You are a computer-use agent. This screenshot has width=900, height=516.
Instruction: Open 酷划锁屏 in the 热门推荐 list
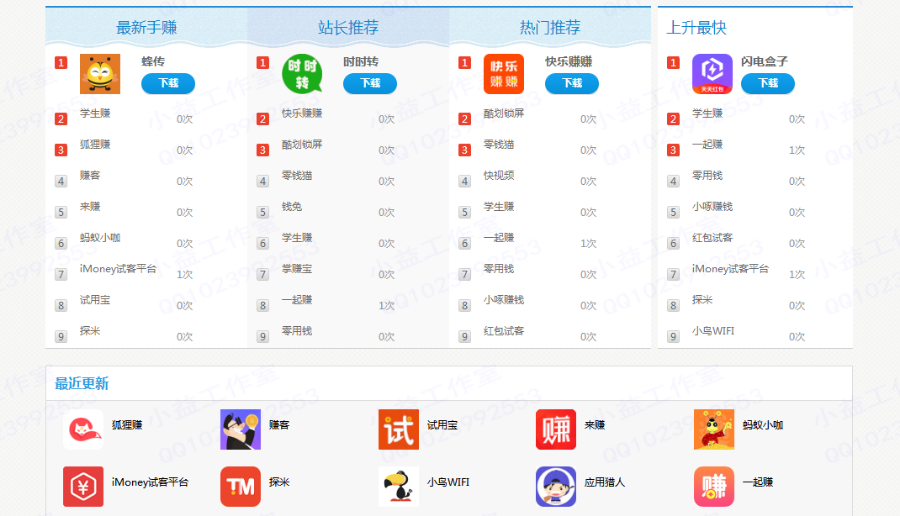click(x=504, y=114)
